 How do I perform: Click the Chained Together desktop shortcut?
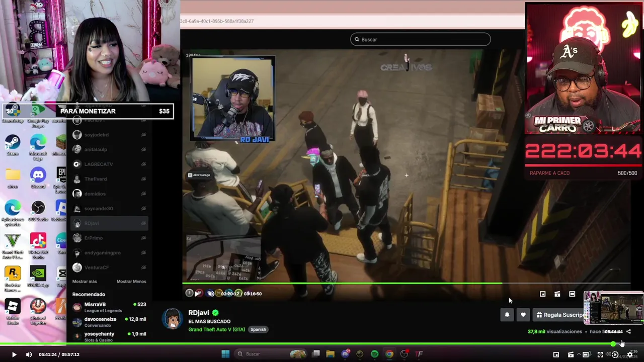tap(38, 312)
